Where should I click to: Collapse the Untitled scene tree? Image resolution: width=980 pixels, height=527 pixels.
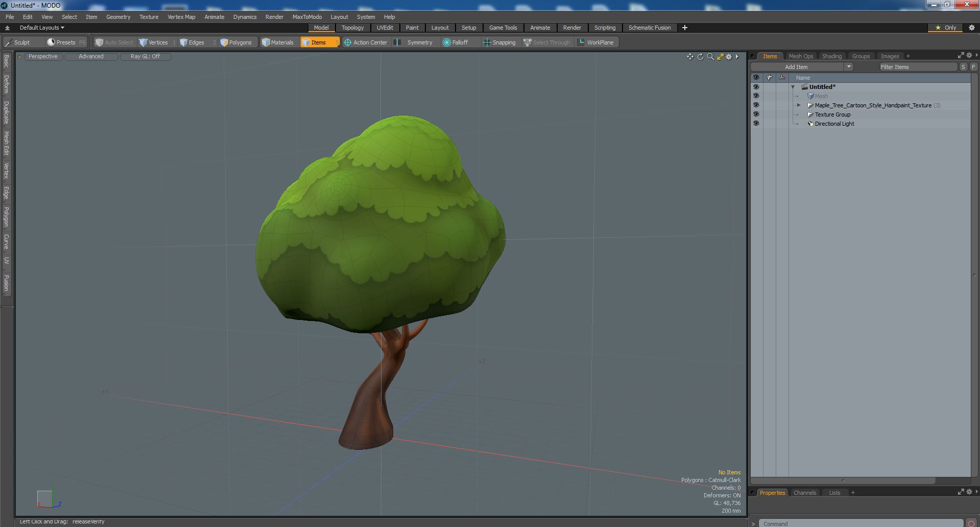point(793,87)
